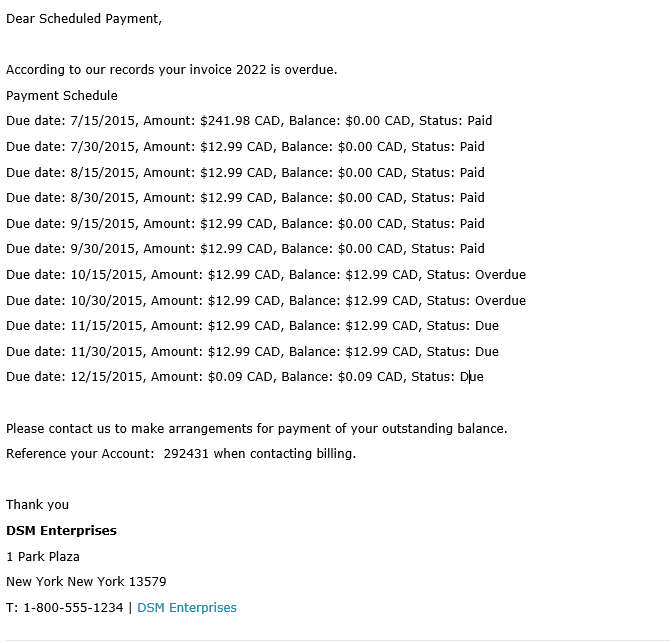The image size is (672, 643).
Task: Click the bold DSM Enterprises company name
Action: coord(61,531)
